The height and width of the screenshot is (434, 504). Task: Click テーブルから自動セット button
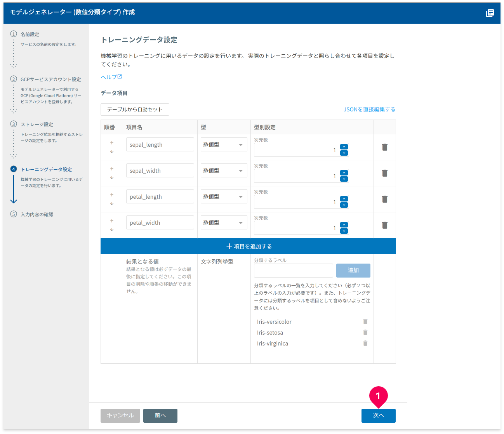[135, 109]
